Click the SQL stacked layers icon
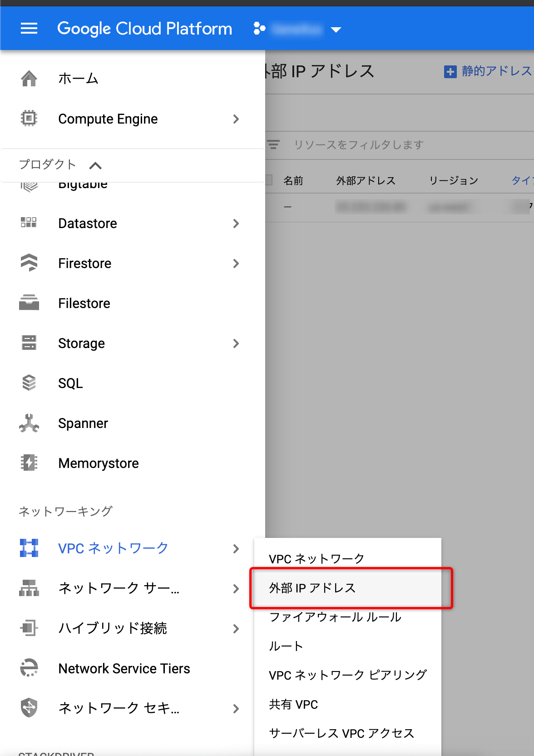This screenshot has height=756, width=534. click(29, 383)
